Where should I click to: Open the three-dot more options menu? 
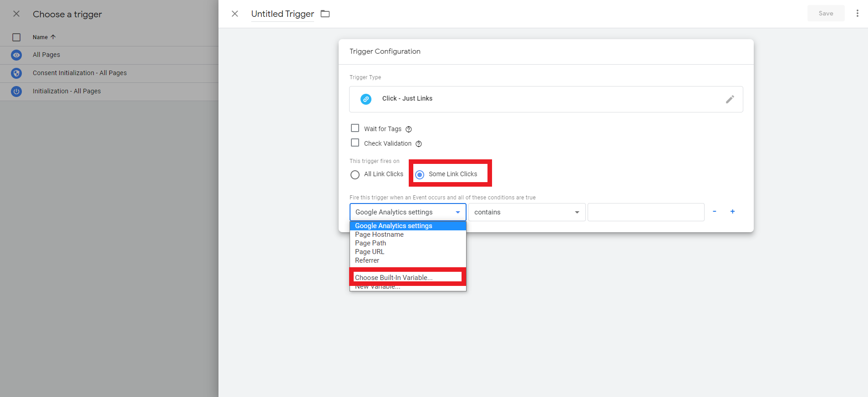click(x=857, y=14)
